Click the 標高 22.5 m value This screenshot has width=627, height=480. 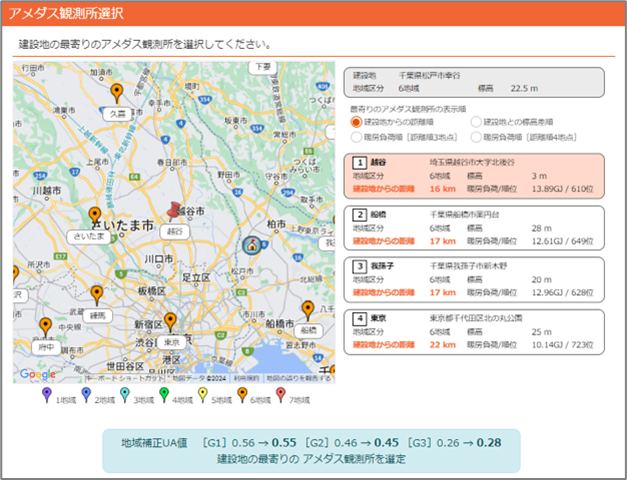pos(524,88)
